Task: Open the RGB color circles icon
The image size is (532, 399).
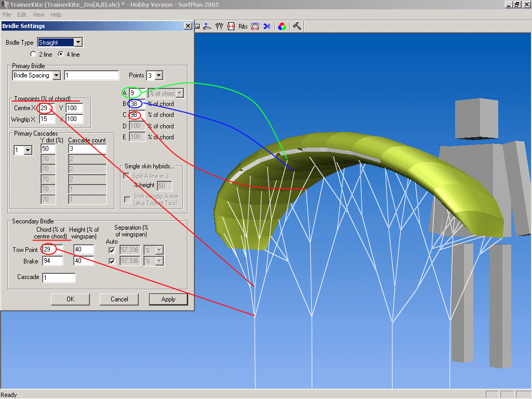Action: click(282, 26)
